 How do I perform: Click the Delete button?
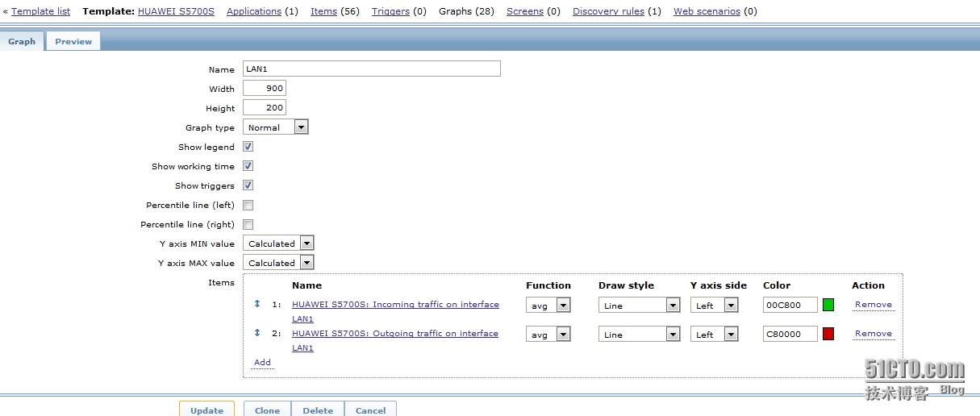tap(318, 410)
